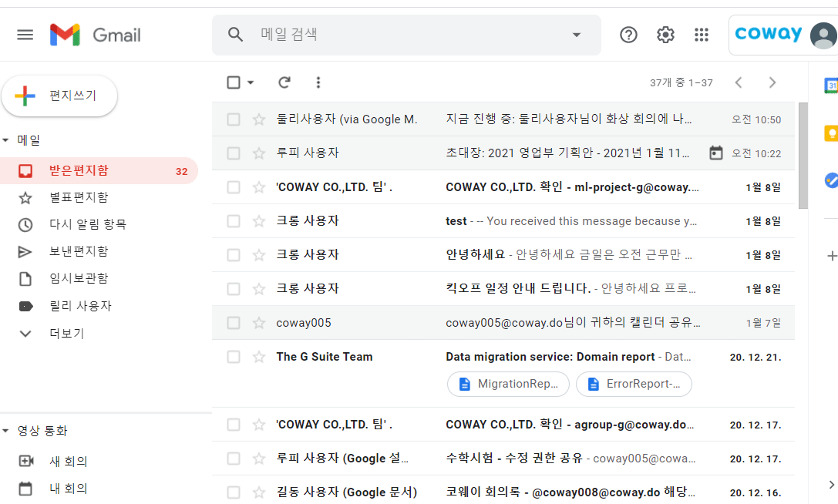Select the Data migration service email checkbox
Screen dimensions: 838x504
pos(234,357)
